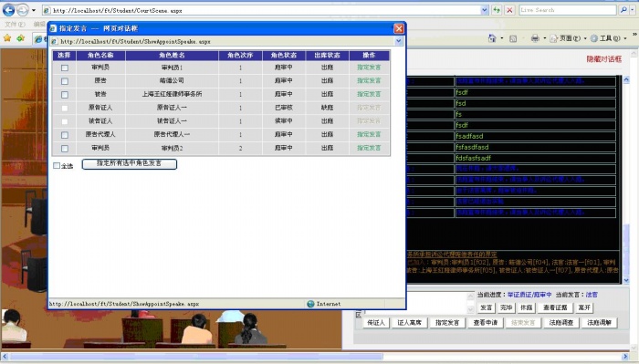Click the Home icon in command bar
This screenshot has width=639, height=364.
coord(492,38)
